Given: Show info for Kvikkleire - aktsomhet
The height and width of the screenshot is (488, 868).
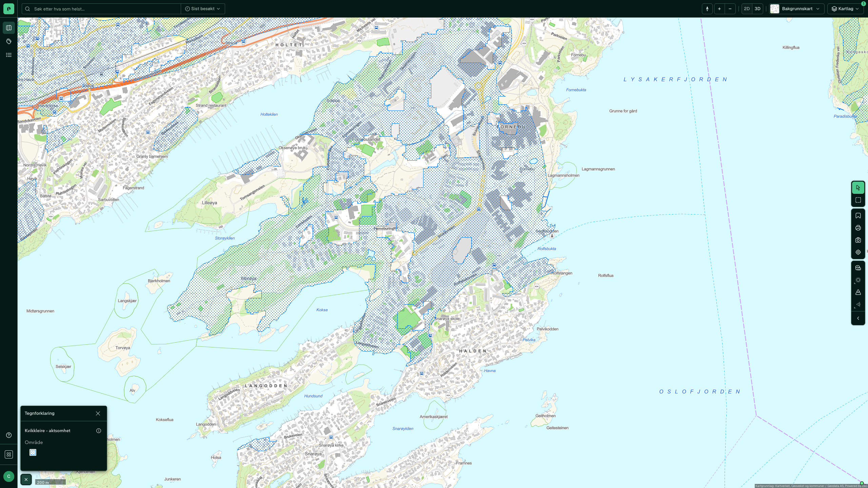Looking at the screenshot, I should point(99,431).
